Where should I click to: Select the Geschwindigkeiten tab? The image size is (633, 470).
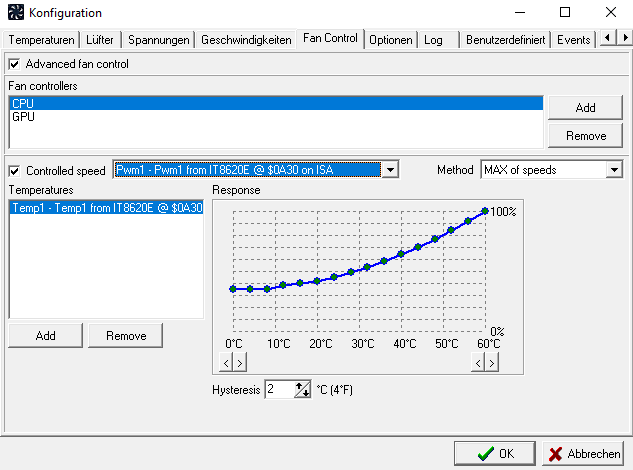coord(246,40)
